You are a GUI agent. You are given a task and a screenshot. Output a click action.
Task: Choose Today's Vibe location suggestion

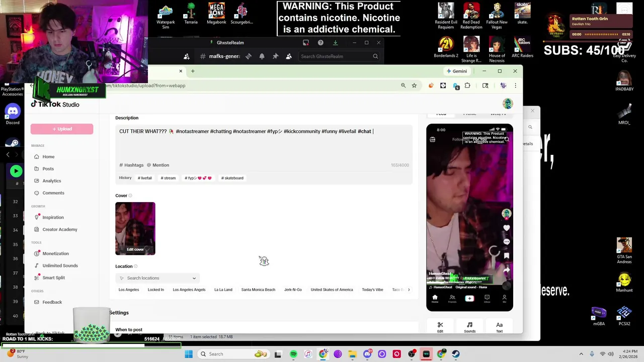click(x=372, y=290)
